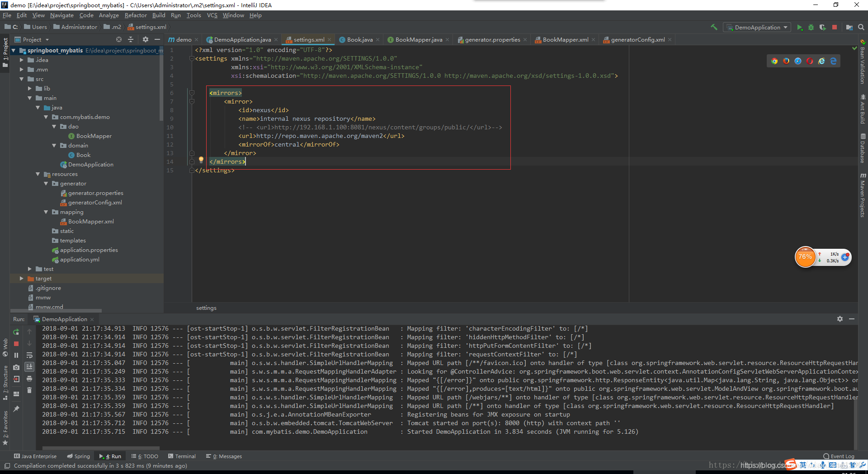Collapse the resources folder
The image size is (868, 474).
[38, 174]
